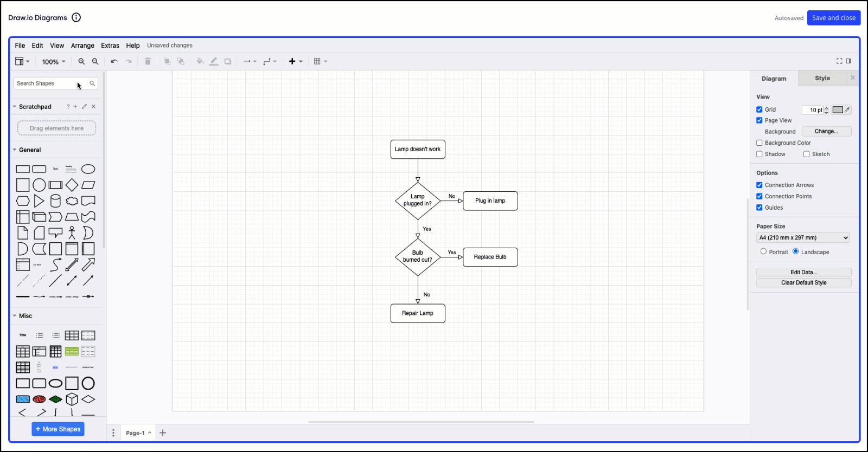The image size is (868, 452).
Task: Click the shadow toolbar icon
Action: pos(228,61)
